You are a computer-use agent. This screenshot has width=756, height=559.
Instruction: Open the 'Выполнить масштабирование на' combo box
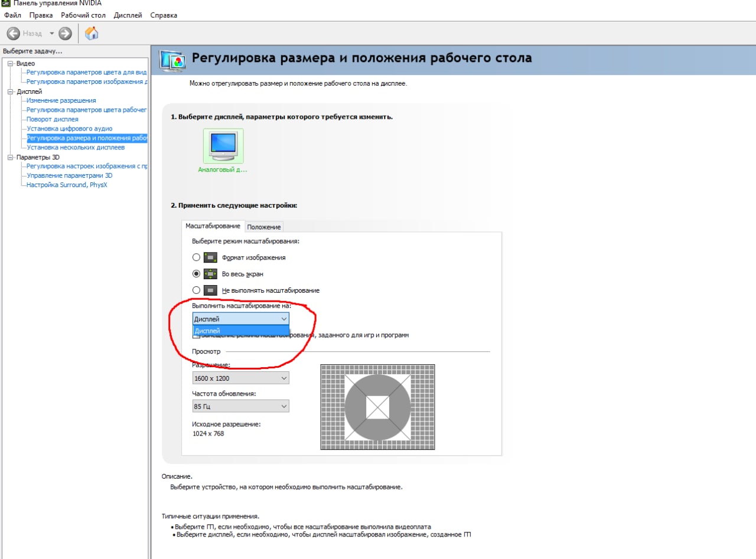point(240,319)
